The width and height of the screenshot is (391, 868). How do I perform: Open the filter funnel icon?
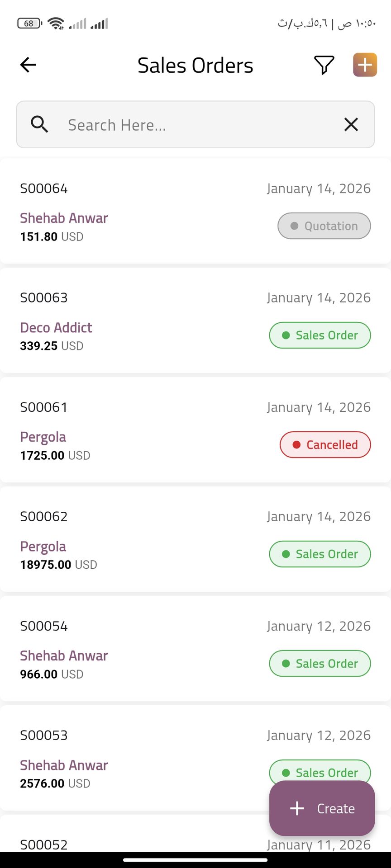point(324,65)
